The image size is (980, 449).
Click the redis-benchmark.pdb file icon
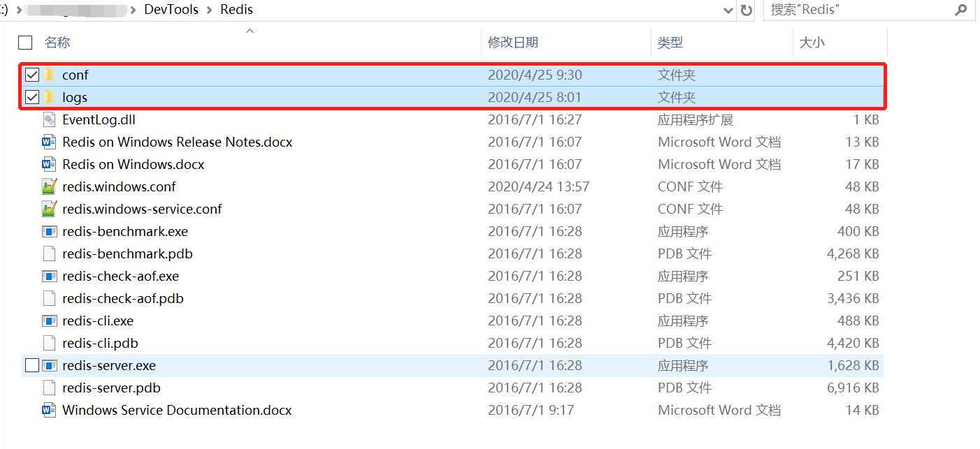[49, 253]
